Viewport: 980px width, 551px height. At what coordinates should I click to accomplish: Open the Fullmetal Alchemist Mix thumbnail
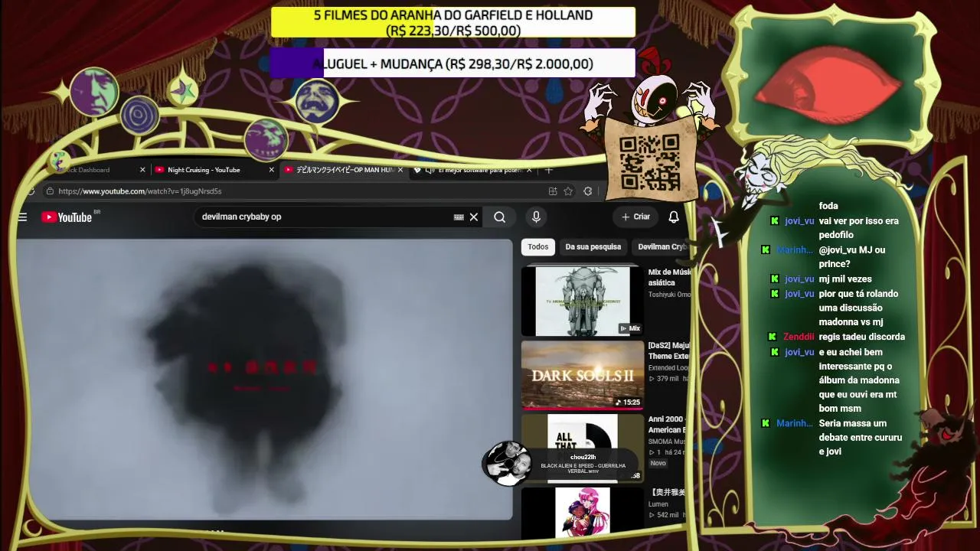click(583, 301)
